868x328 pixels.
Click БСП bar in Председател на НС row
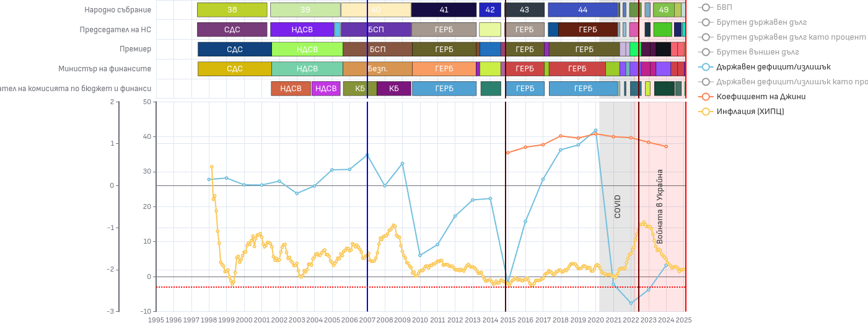[376, 30]
